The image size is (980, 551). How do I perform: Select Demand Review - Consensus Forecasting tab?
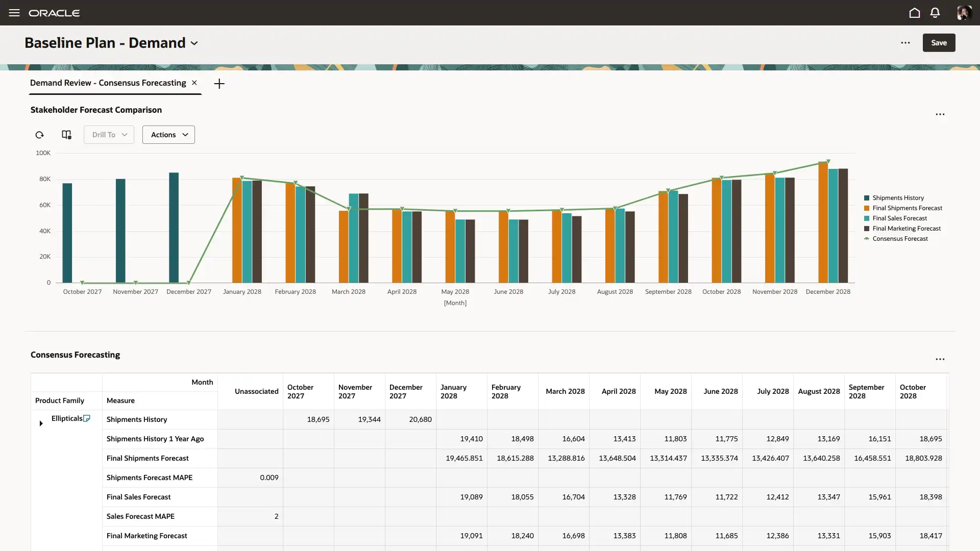click(108, 83)
